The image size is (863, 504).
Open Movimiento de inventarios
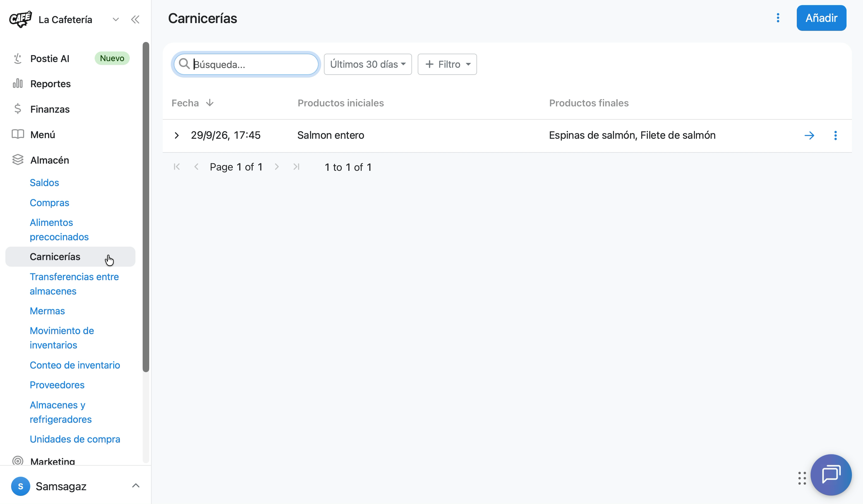62,338
